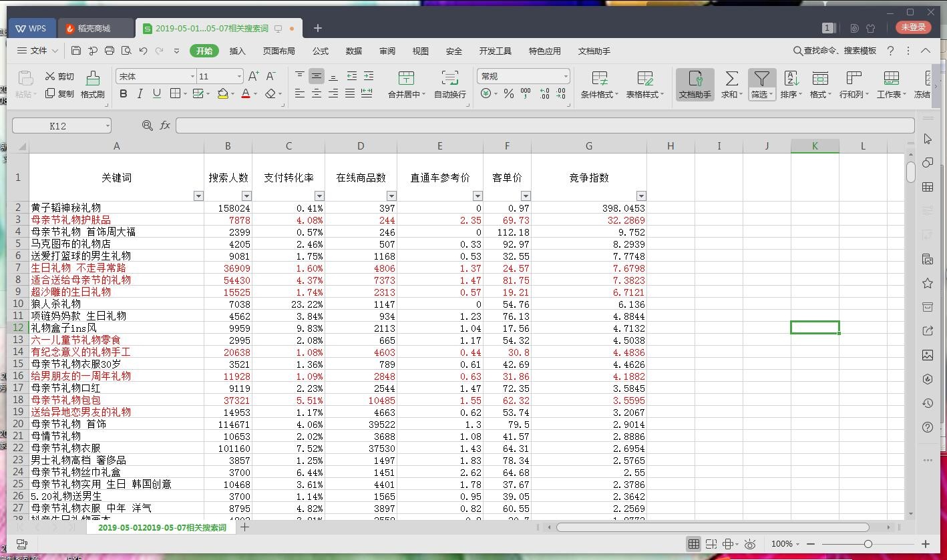Undo the last action
Screen dimensions: 947x560
pyautogui.click(x=143, y=51)
